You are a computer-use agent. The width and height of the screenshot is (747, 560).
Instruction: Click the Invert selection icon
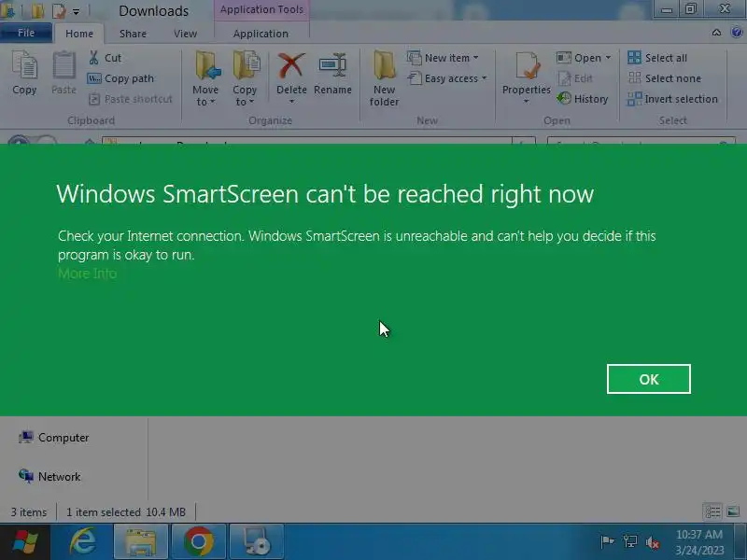[x=634, y=99]
